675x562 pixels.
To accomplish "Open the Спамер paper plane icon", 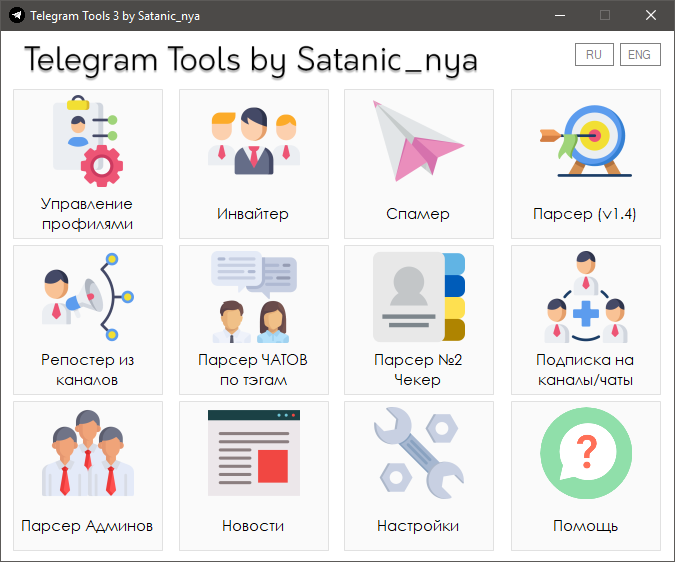I will click(418, 141).
